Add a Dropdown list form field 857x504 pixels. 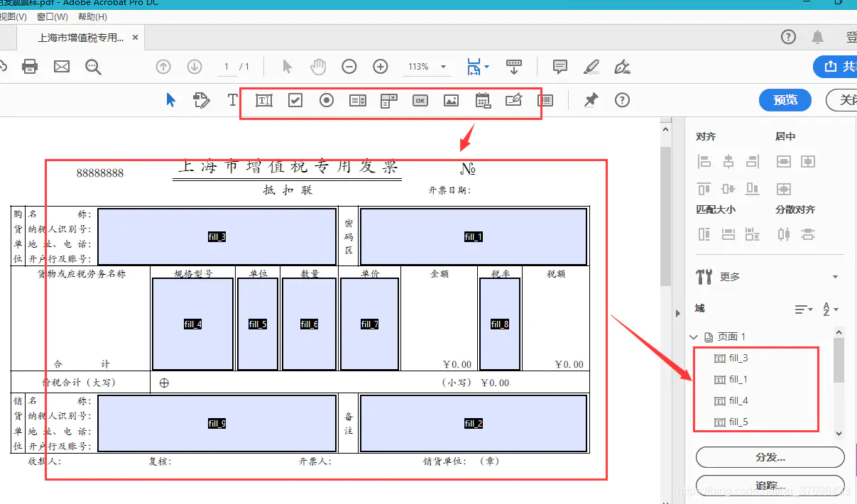(388, 100)
